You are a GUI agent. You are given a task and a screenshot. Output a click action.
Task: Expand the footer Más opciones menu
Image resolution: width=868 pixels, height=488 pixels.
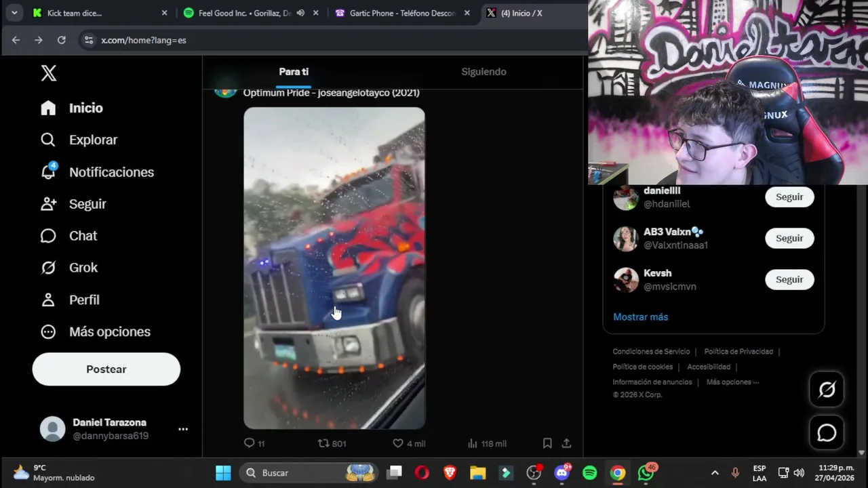pos(732,382)
